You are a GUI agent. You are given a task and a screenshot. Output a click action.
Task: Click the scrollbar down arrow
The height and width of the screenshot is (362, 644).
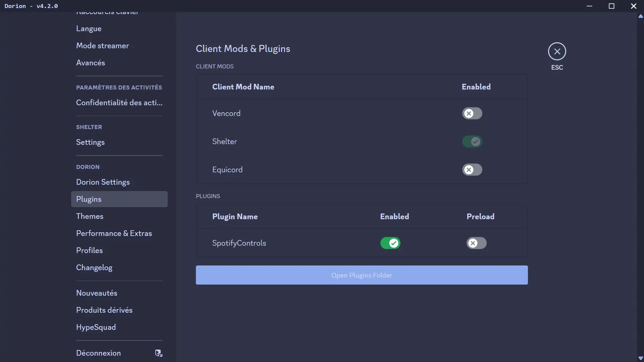point(640,358)
